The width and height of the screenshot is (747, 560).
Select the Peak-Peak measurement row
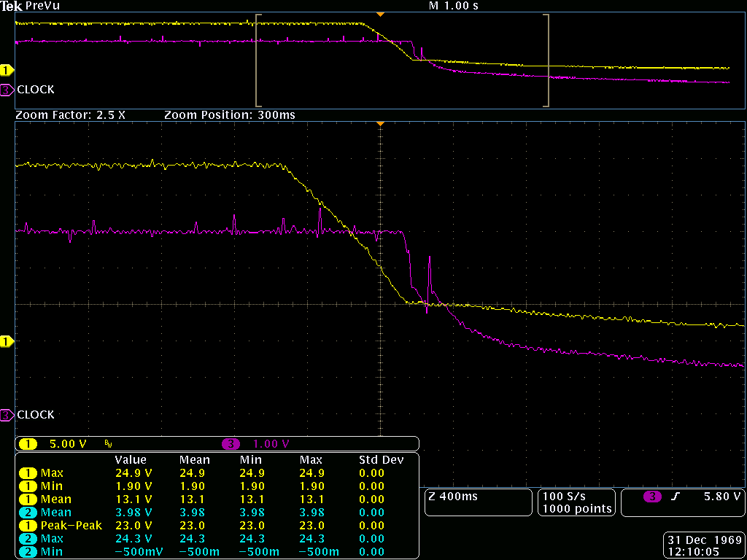[x=217, y=525]
